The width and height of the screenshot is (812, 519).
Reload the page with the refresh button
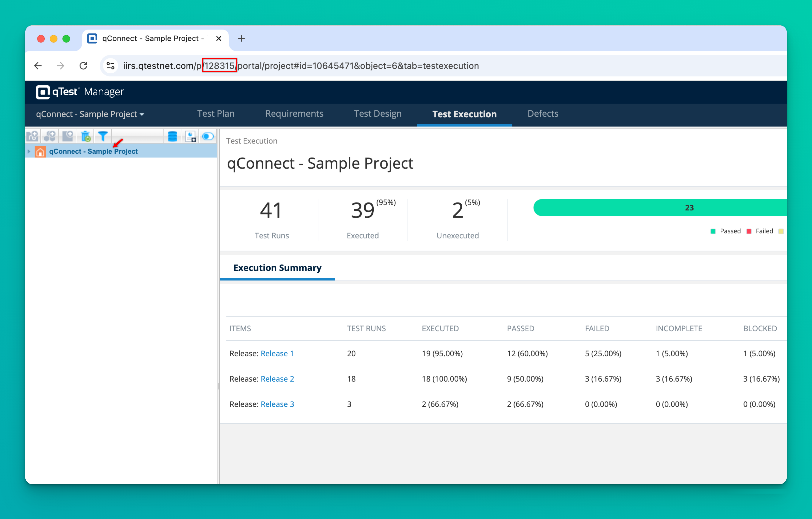tap(83, 66)
